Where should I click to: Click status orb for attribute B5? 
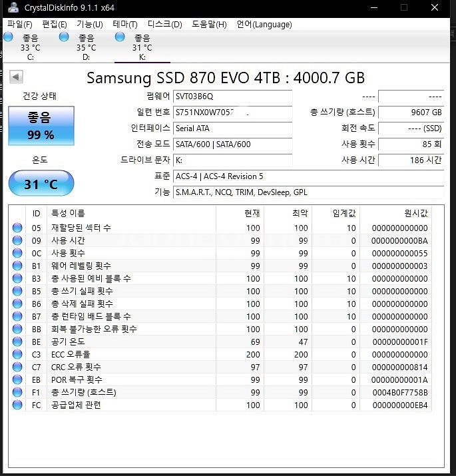17,291
